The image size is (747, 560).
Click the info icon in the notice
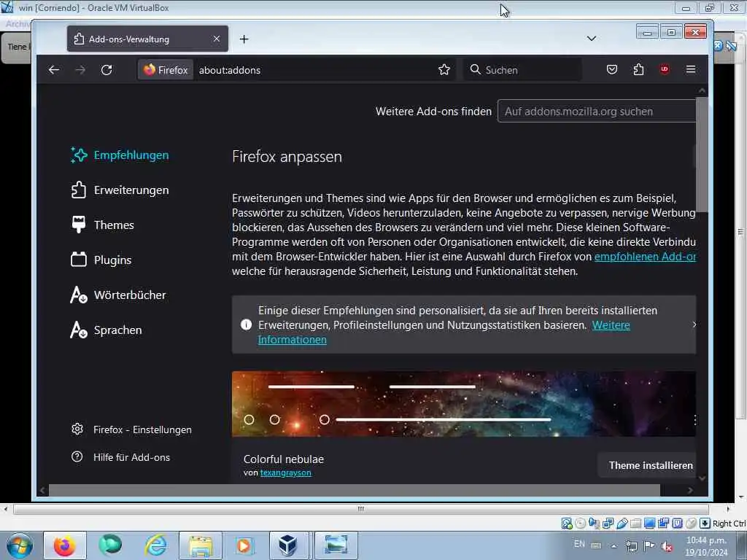(247, 324)
